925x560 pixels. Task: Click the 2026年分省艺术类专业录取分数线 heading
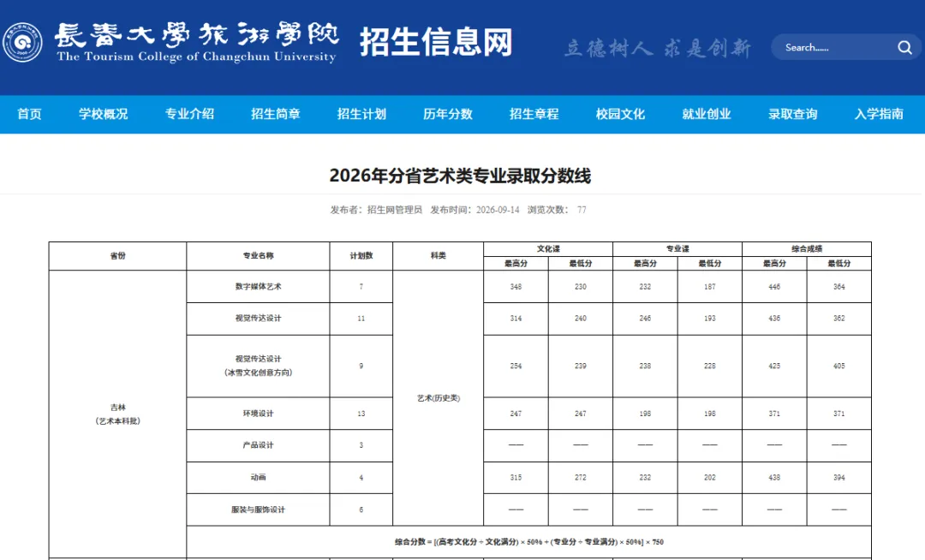coord(460,176)
